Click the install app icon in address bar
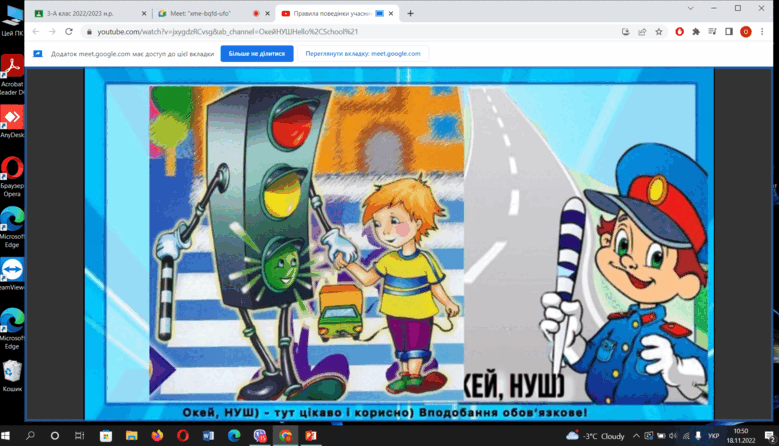The height and width of the screenshot is (446, 779). pyautogui.click(x=625, y=32)
